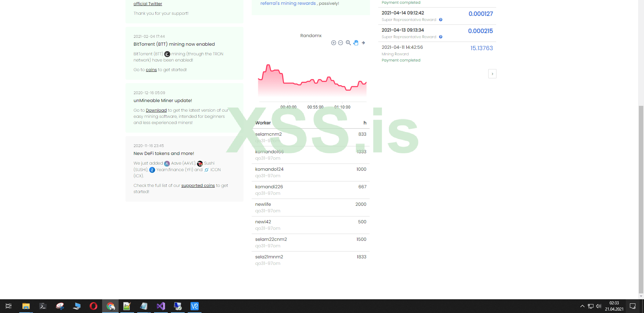Show hidden system tray icons

(582, 306)
